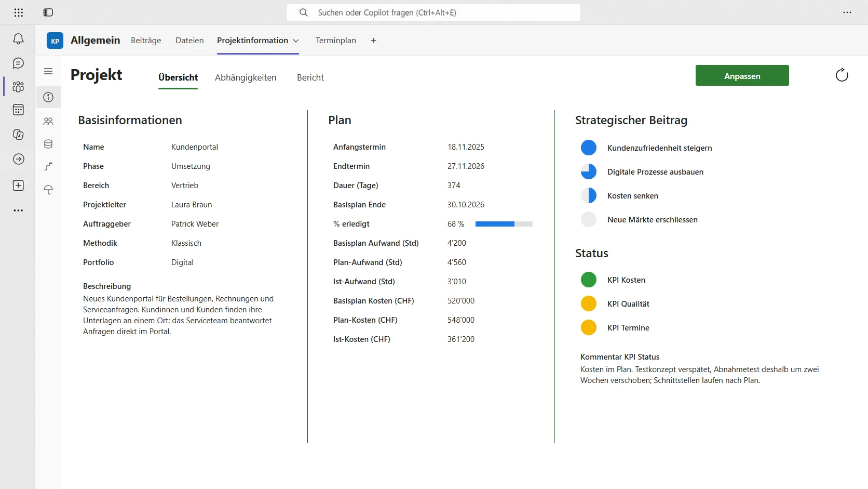Toggle the sidebar panel icon

pyautogui.click(x=48, y=12)
